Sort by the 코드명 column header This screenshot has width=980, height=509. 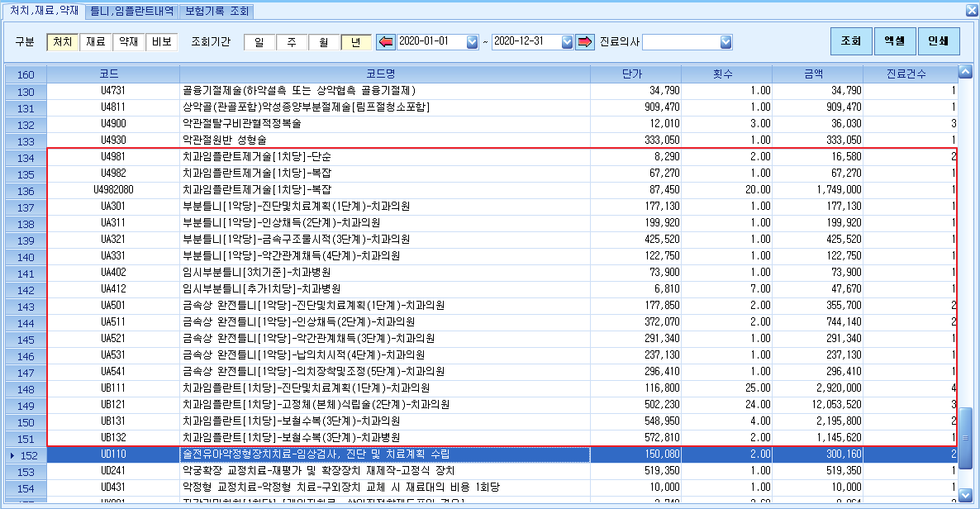385,74
